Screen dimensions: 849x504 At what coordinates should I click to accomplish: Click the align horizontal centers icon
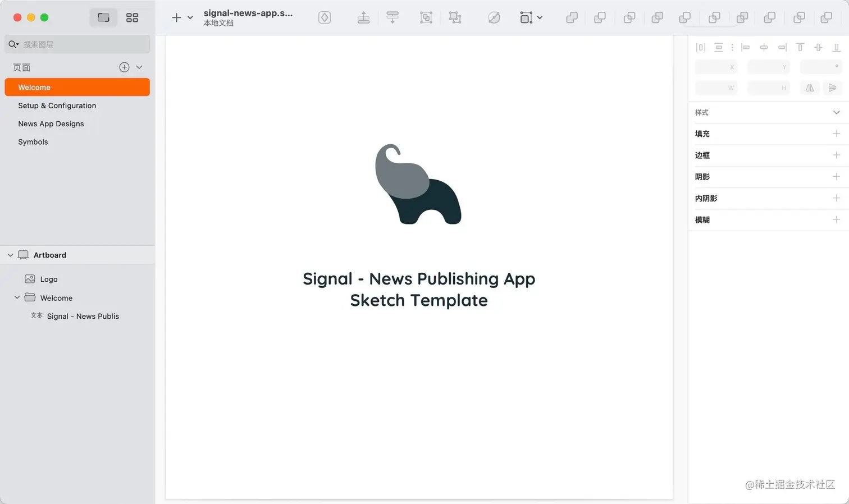tap(764, 48)
